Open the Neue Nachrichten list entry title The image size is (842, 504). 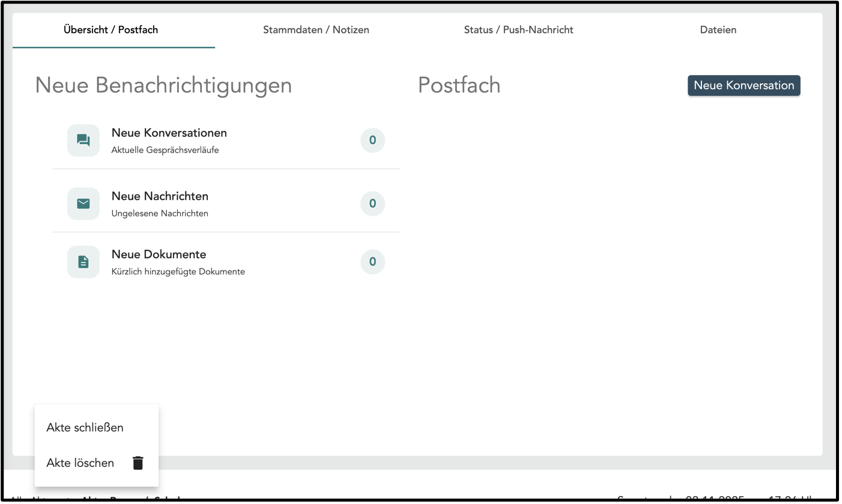tap(160, 196)
